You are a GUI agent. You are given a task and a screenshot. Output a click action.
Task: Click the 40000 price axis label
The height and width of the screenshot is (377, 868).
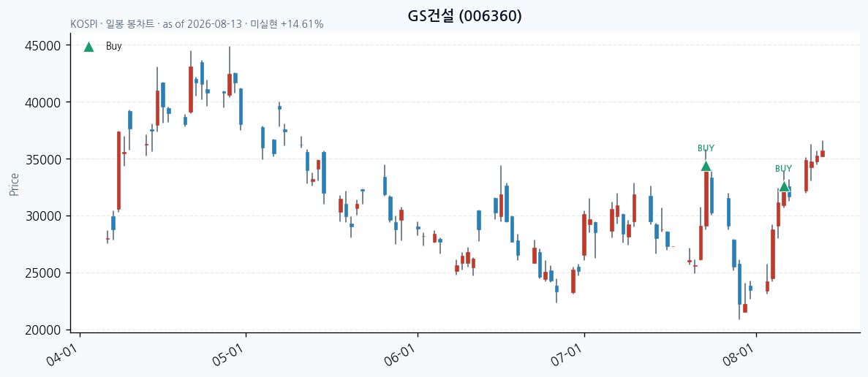tap(42, 102)
